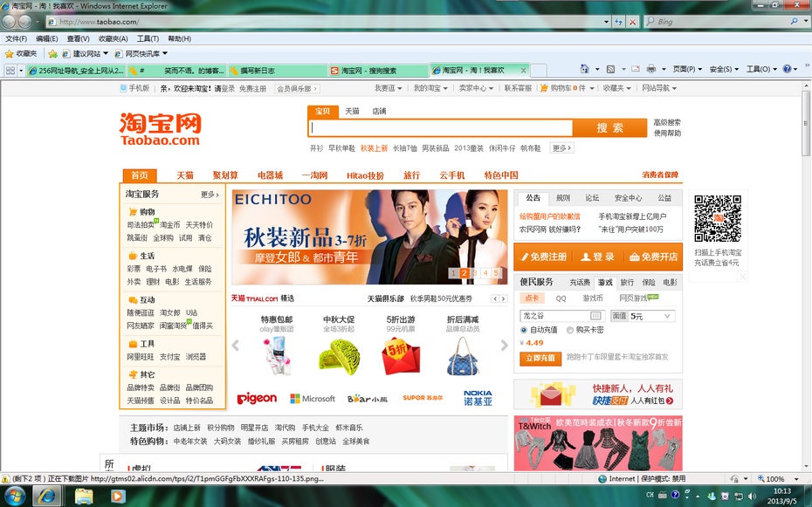812x507 pixels.
Task: Click the Bing search magnifier icon
Action: coord(794,22)
